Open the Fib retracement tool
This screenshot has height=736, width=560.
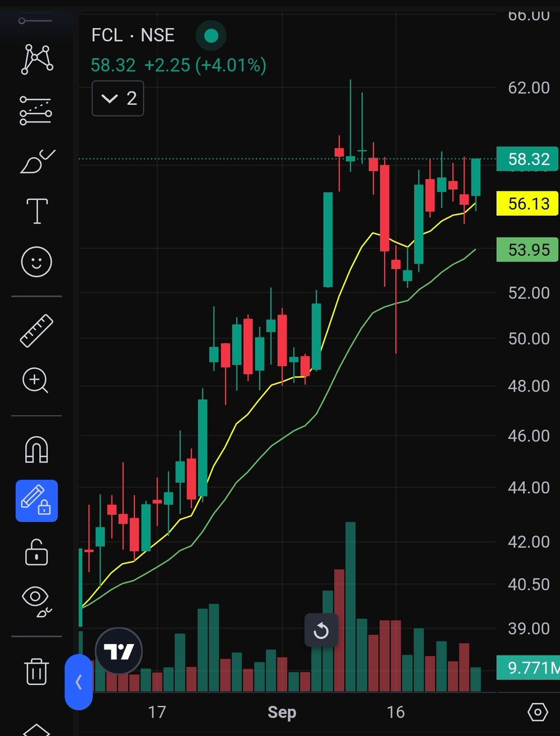[x=37, y=110]
